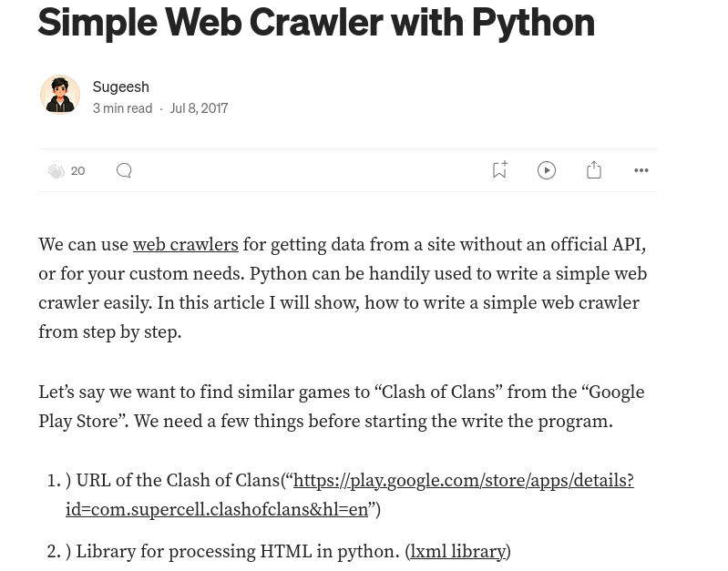This screenshot has width=728, height=571.
Task: Open the author name Sugeesh
Action: pos(120,86)
